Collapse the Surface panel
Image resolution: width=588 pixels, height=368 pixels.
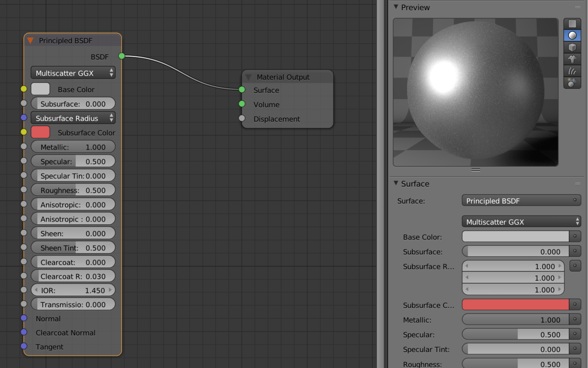click(x=396, y=183)
